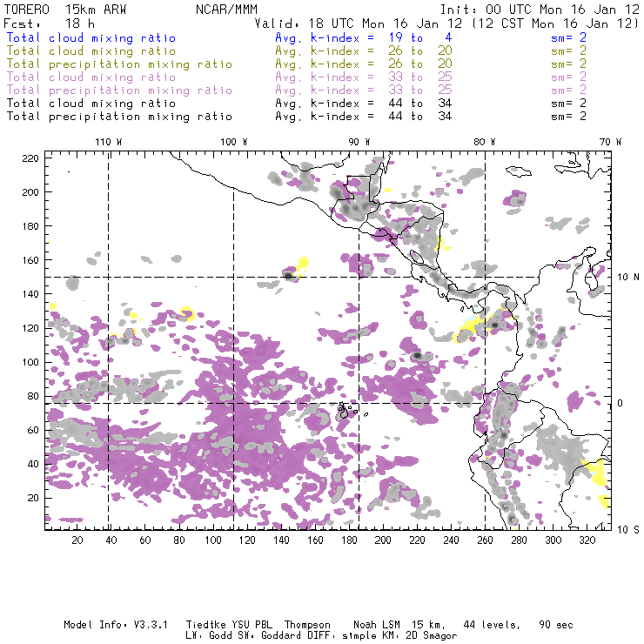Image resolution: width=644 pixels, height=644 pixels.
Task: Click the "60" tick on the vertical axis
Action: point(33,430)
